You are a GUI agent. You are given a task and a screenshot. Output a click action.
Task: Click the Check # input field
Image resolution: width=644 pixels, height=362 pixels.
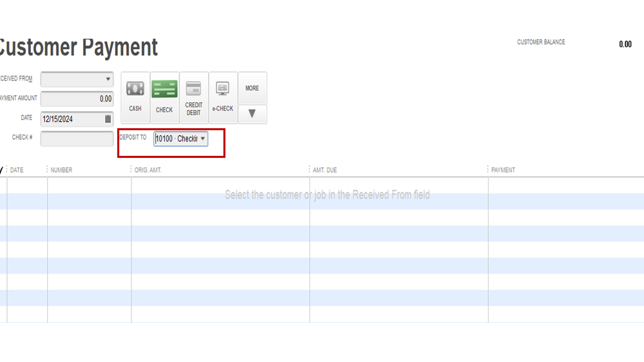77,138
